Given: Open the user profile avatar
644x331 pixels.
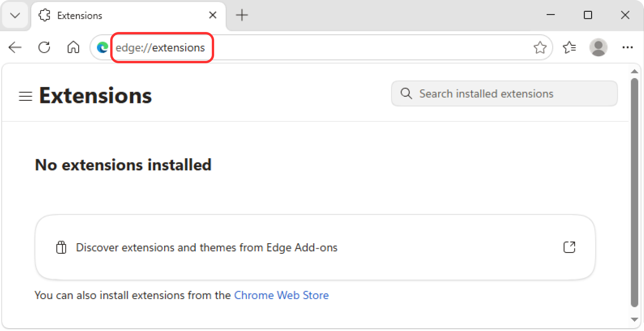Looking at the screenshot, I should tap(598, 48).
